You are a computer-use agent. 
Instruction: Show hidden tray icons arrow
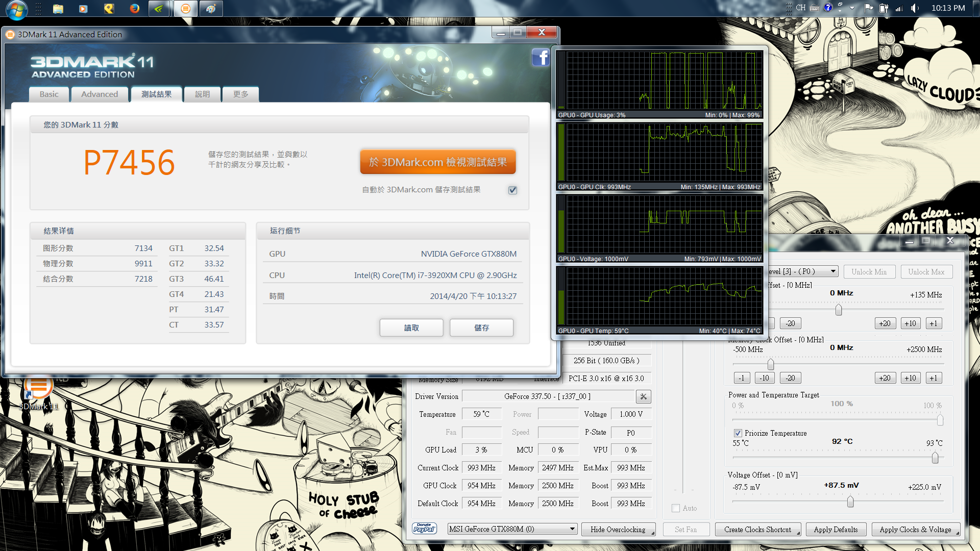pos(852,8)
